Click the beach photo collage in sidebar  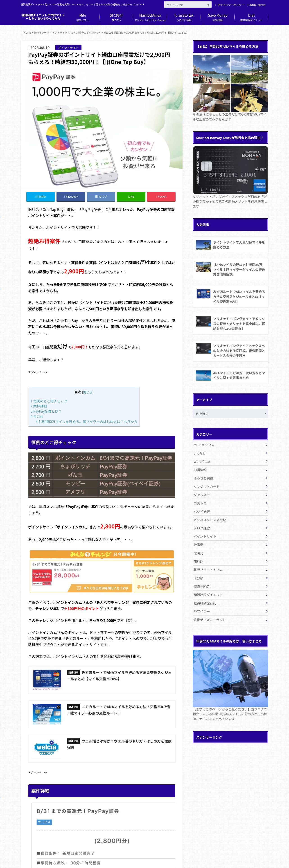pos(230,83)
